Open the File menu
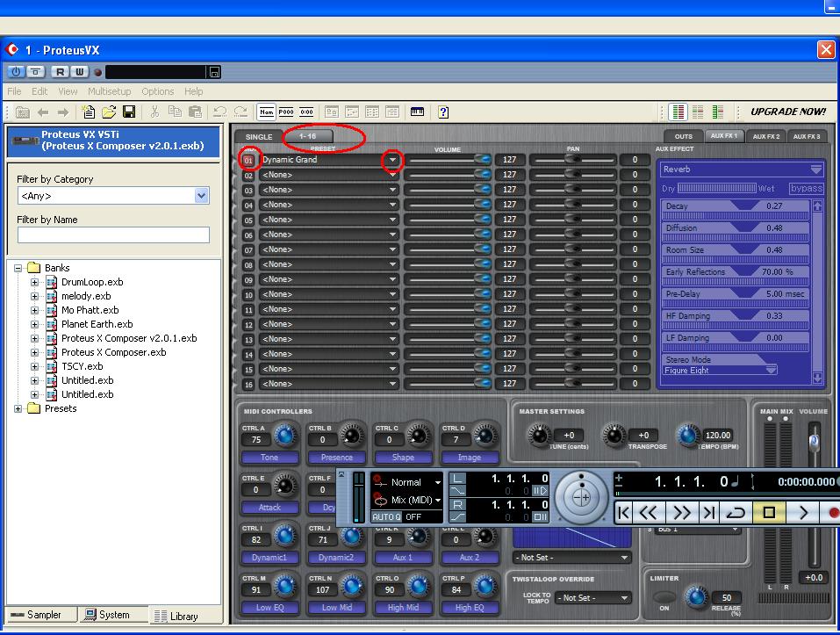This screenshot has width=840, height=635. pos(14,91)
